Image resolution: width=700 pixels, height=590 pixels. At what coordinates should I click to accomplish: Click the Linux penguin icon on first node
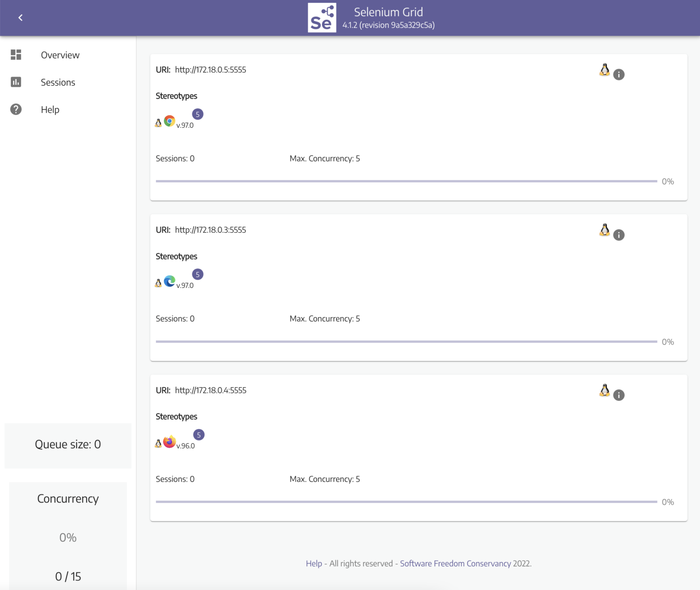(x=605, y=70)
